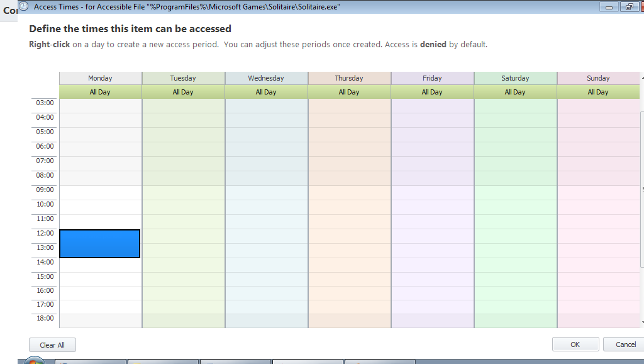
Task: Minimize the Access Times window
Action: click(608, 7)
